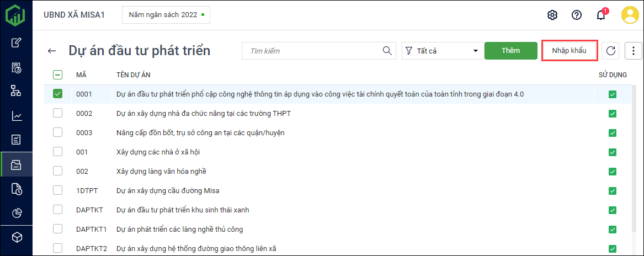Open the notifications bell
This screenshot has height=256, width=644.
tap(601, 15)
